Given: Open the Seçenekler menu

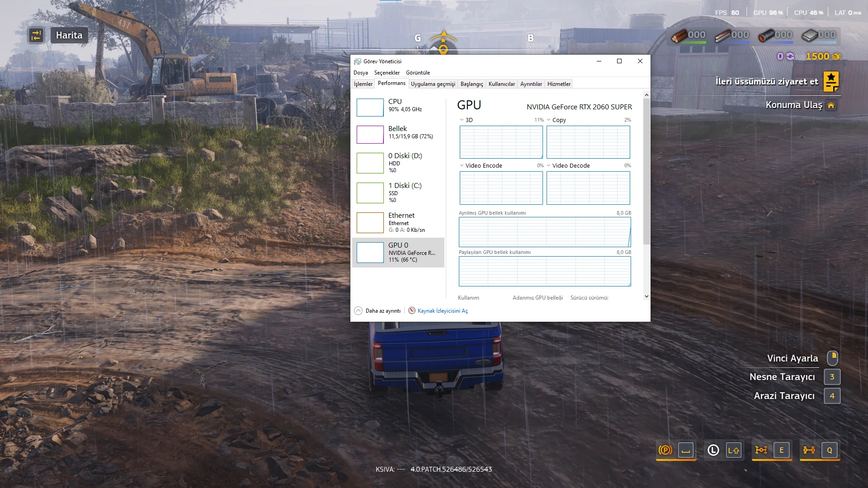Looking at the screenshot, I should click(387, 73).
